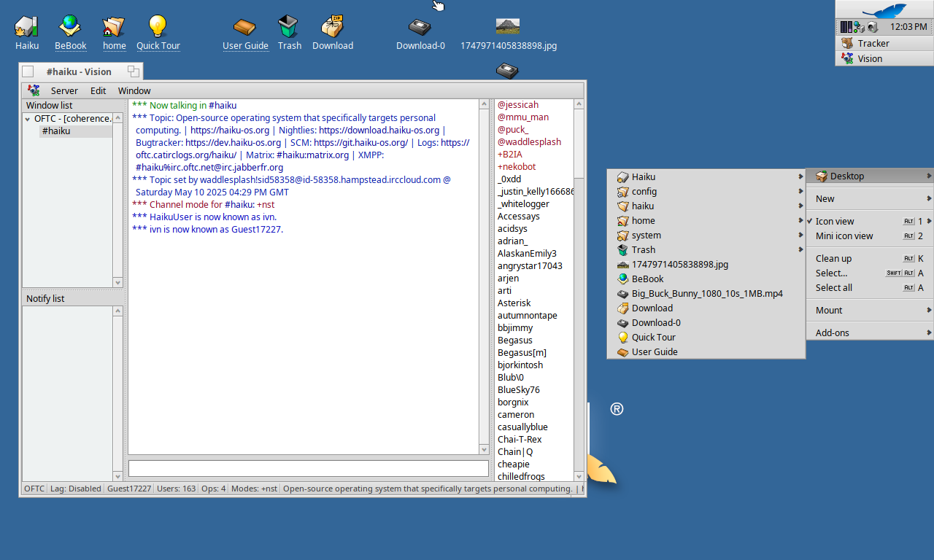Select #haiku channel in Window list
Image resolution: width=934 pixels, height=560 pixels.
tap(56, 131)
